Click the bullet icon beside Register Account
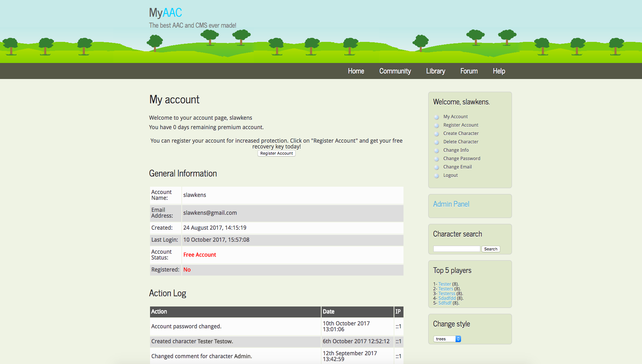 click(436, 125)
